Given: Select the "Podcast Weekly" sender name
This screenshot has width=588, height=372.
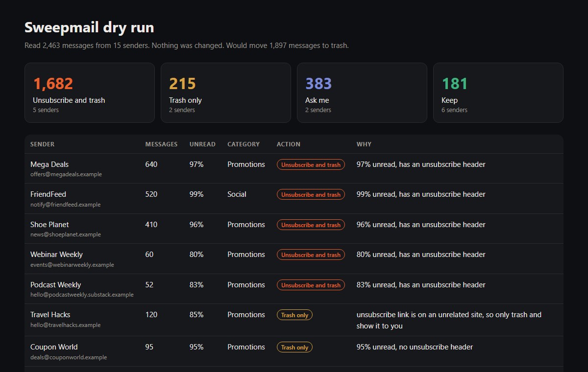Looking at the screenshot, I should point(55,285).
